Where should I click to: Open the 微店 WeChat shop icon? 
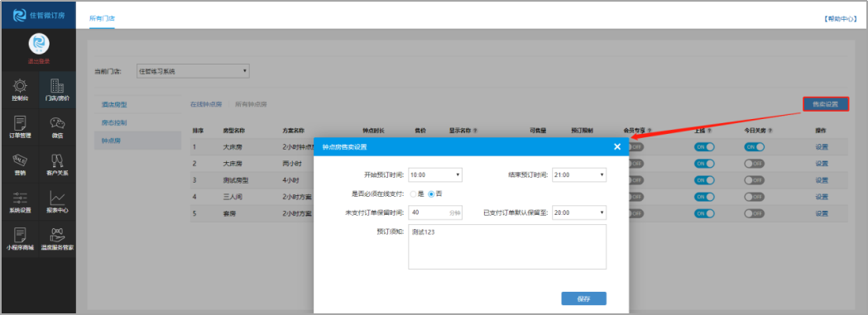coord(57,127)
